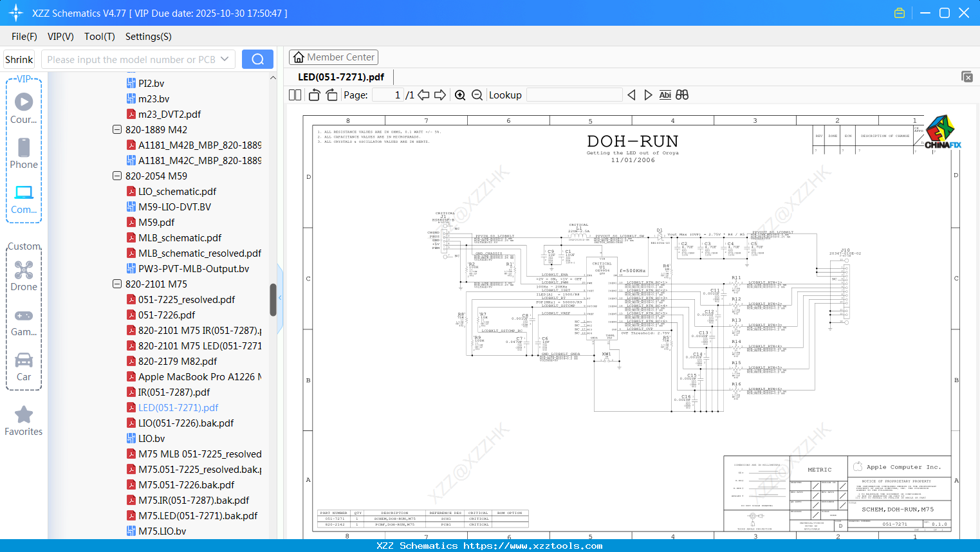
Task: Toggle the Abi whole-word match icon
Action: tap(665, 95)
